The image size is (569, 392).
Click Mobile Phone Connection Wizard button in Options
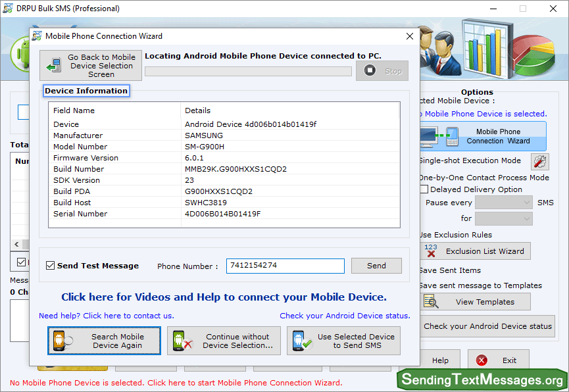[x=483, y=136]
